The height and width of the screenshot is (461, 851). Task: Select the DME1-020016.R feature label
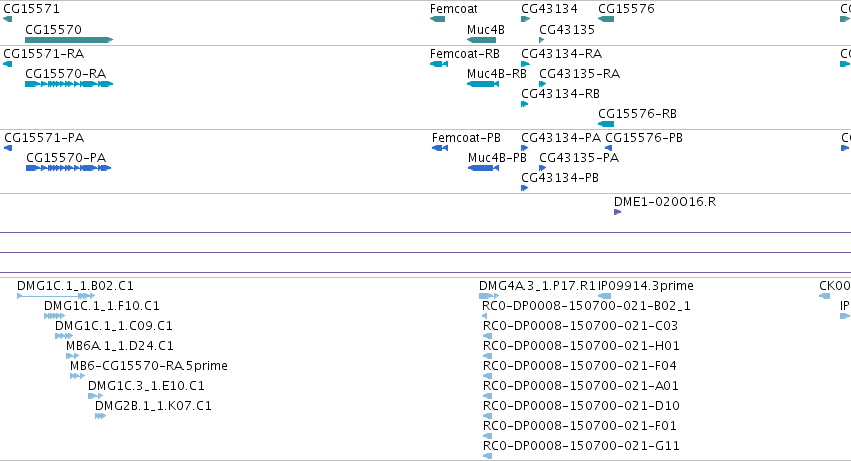coord(665,202)
